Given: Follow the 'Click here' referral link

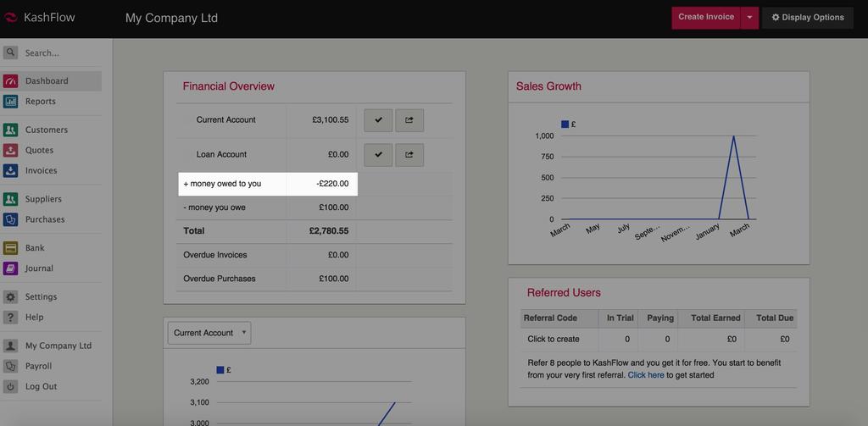Looking at the screenshot, I should coord(646,375).
